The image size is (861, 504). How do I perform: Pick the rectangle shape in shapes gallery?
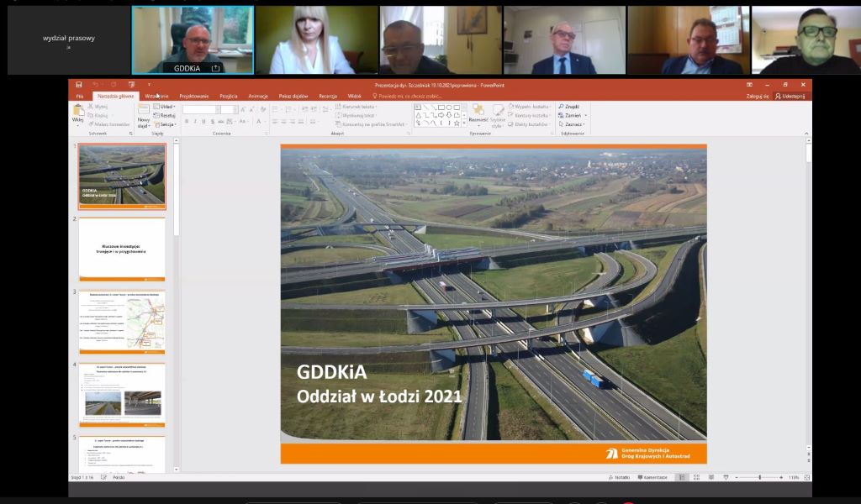441,108
